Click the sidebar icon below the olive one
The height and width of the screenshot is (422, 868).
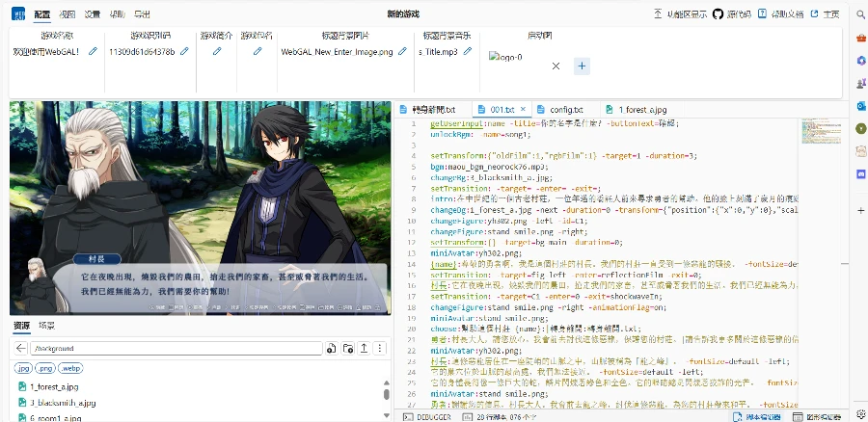pyautogui.click(x=860, y=151)
